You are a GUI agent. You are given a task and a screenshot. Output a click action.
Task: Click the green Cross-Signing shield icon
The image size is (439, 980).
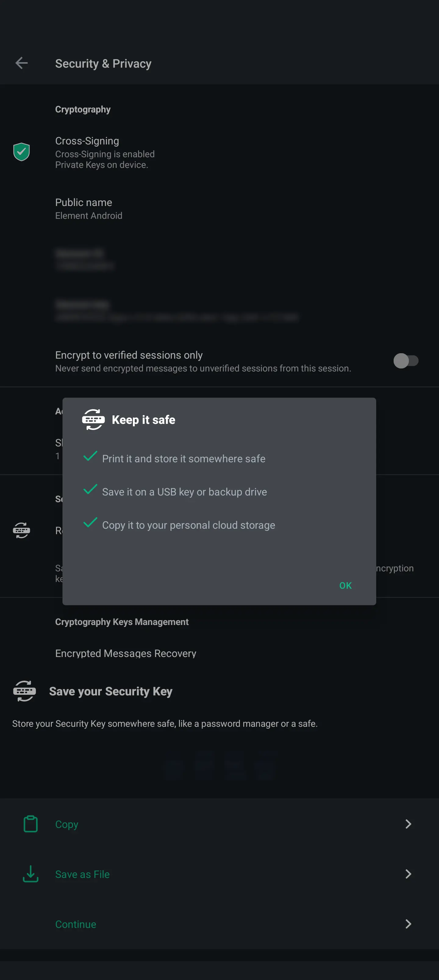pos(22,152)
